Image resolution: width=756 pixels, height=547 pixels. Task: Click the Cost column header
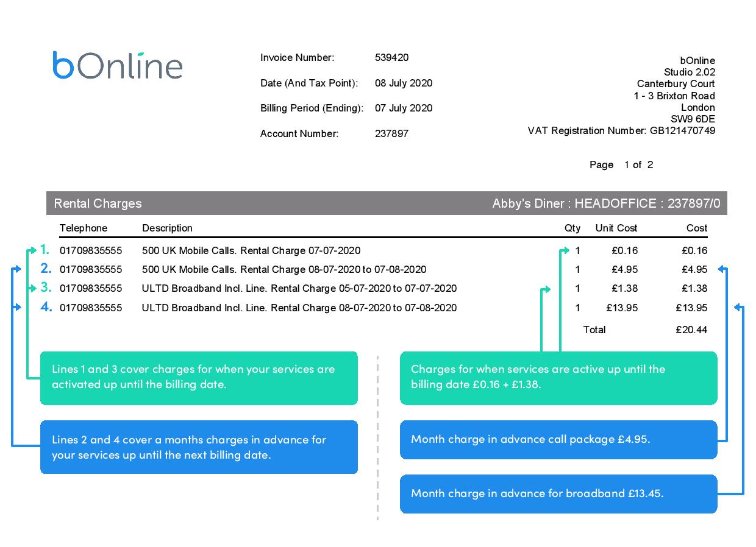tap(697, 228)
